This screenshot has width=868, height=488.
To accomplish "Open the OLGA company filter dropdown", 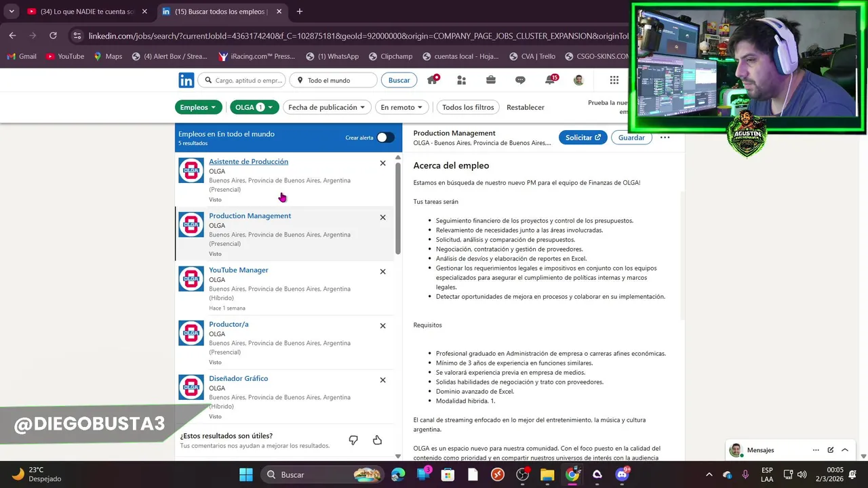I will point(254,107).
